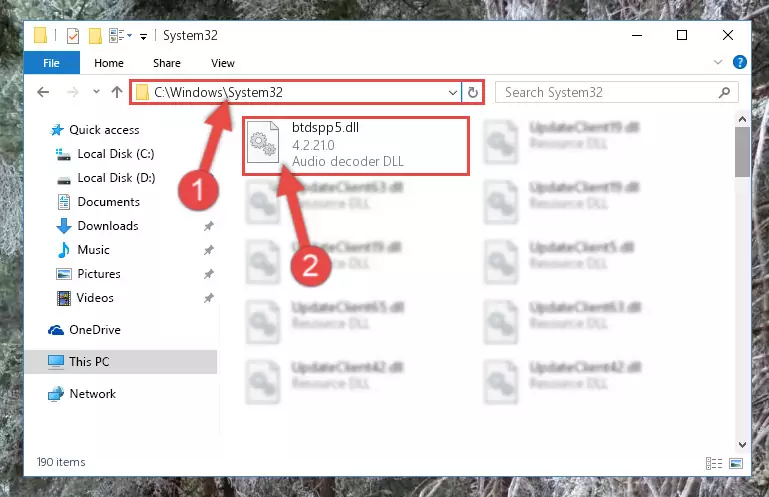Switch to the Home ribbon tab
This screenshot has height=497, width=769.
click(x=109, y=63)
